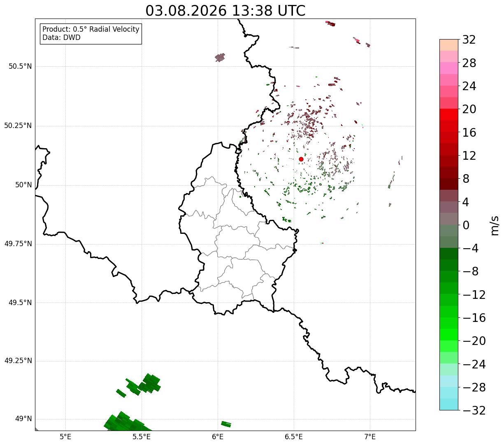Click the 49.25°N latitude tick label
The height and width of the screenshot is (445, 504).
pyautogui.click(x=18, y=361)
